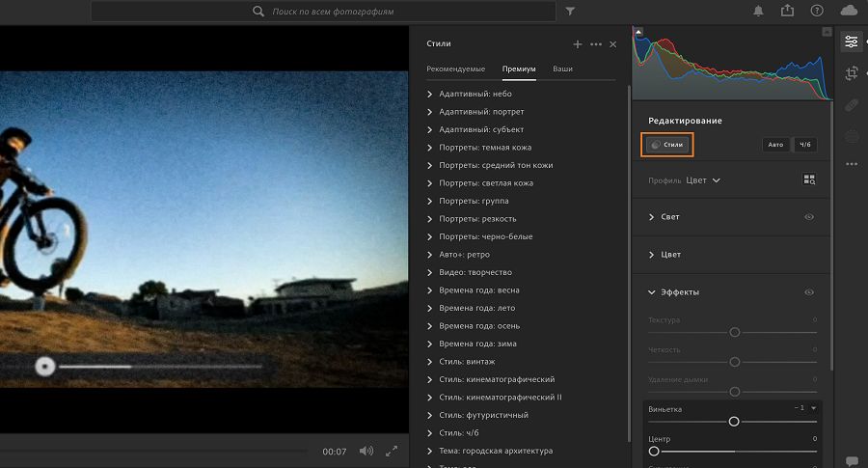Image resolution: width=868 pixels, height=468 pixels.
Task: Click the Удаление дымки slider handle
Action: tap(735, 392)
